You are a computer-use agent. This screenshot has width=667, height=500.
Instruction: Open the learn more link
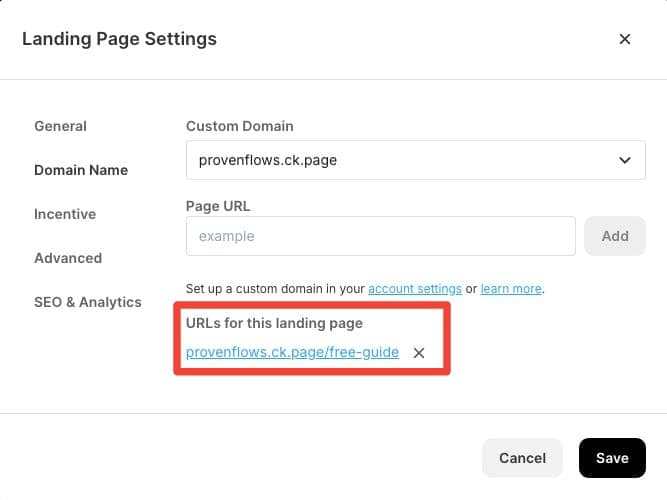click(x=511, y=289)
